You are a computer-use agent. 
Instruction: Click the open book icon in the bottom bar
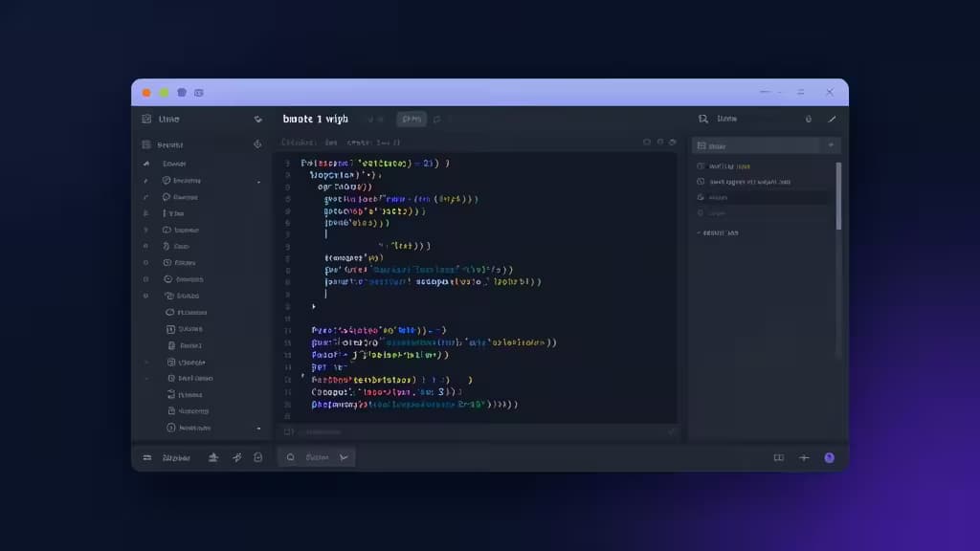[779, 458]
